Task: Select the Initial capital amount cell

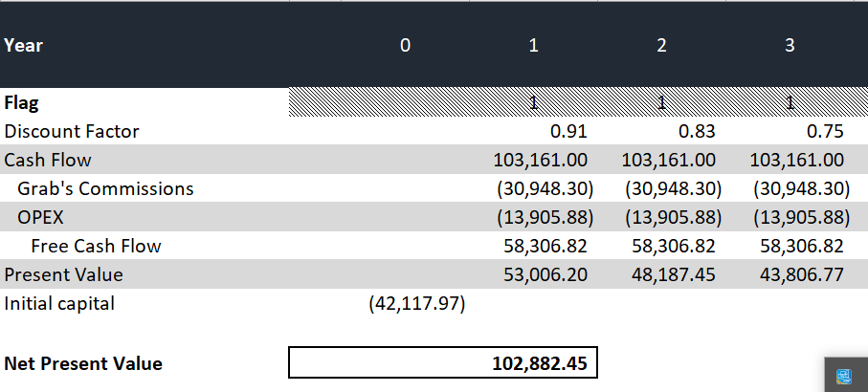Action: pyautogui.click(x=416, y=303)
